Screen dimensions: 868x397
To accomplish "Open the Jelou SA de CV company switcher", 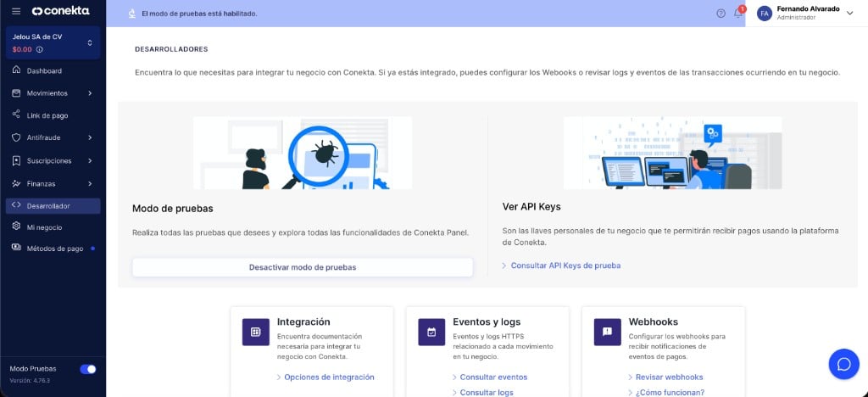I will 53,42.
